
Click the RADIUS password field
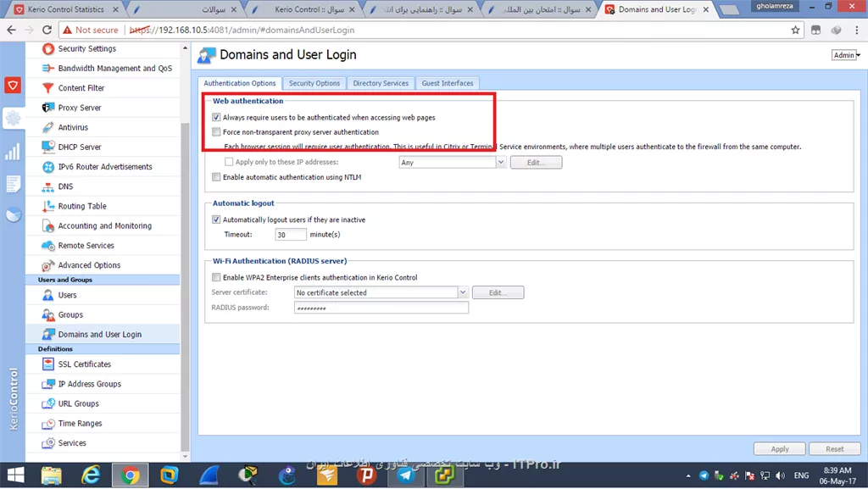pos(381,308)
